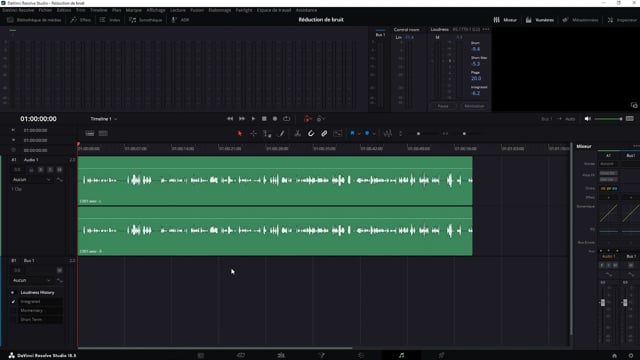Click the transient detection waveform icon
Screen dimensions: 640x360
[388, 133]
